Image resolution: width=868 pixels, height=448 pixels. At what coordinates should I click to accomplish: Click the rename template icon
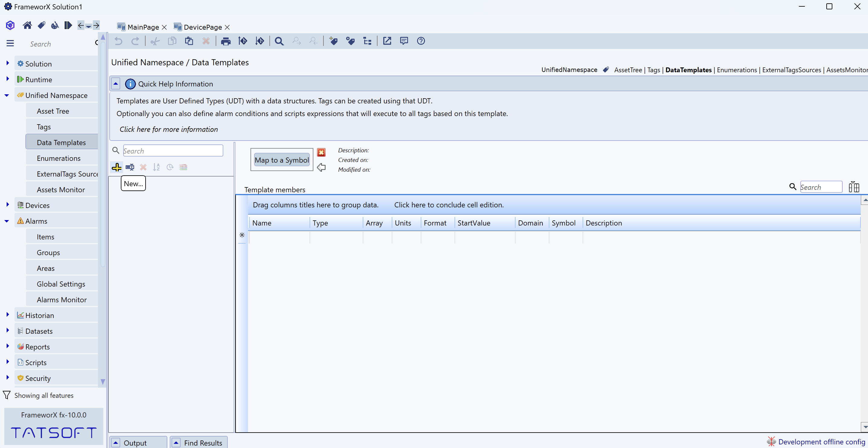click(x=130, y=167)
